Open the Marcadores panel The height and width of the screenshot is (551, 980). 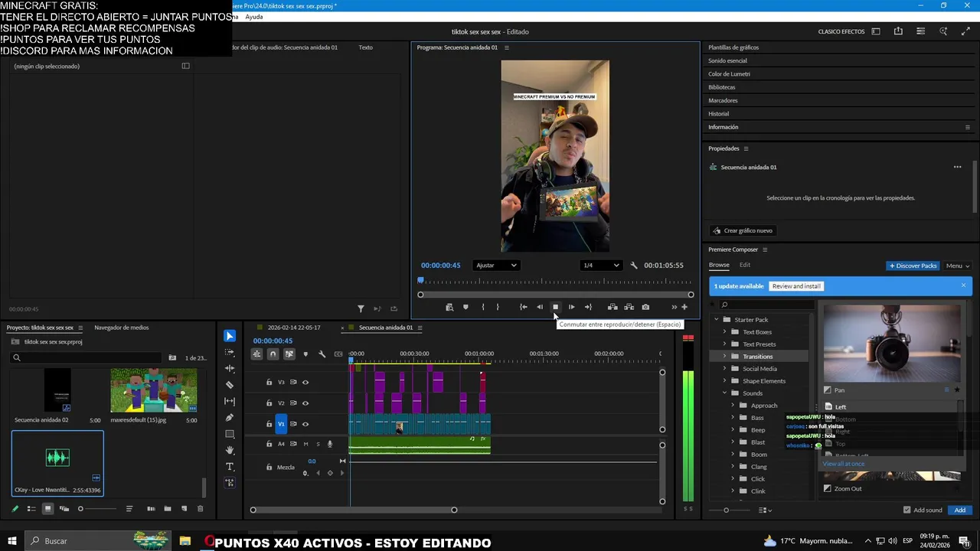click(723, 100)
